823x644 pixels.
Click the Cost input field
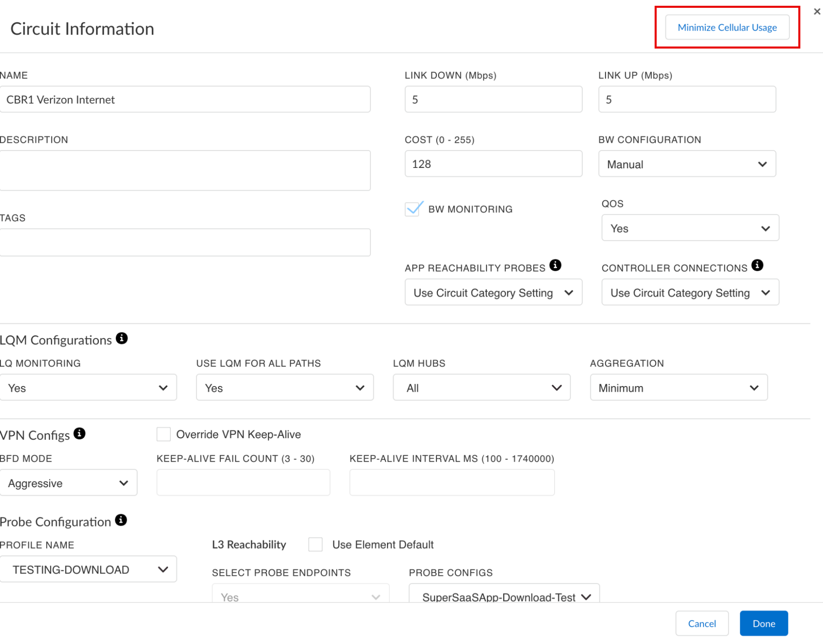pos(493,164)
